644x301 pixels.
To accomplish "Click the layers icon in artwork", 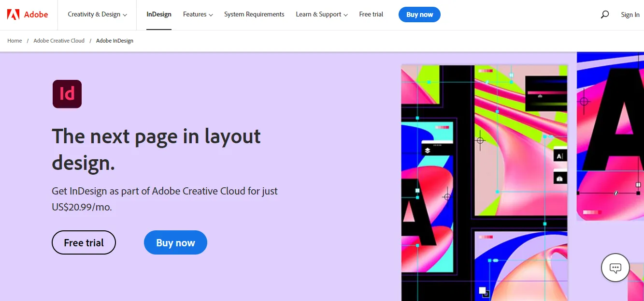I will point(427,151).
